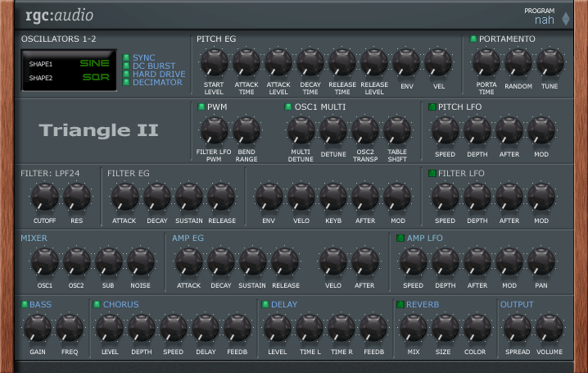This screenshot has height=373, width=588.
Task: Click the Pitch EG RELEASE LEVEL knob
Action: click(374, 62)
